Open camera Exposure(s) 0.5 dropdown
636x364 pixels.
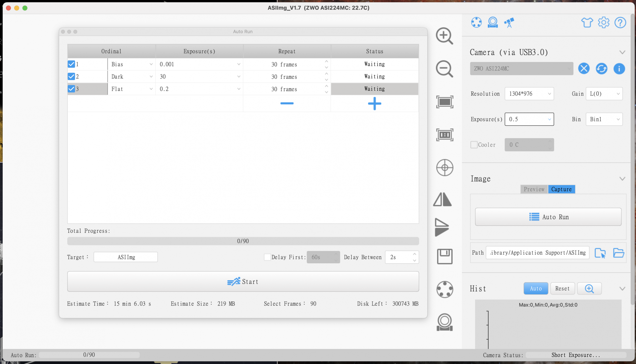point(529,119)
